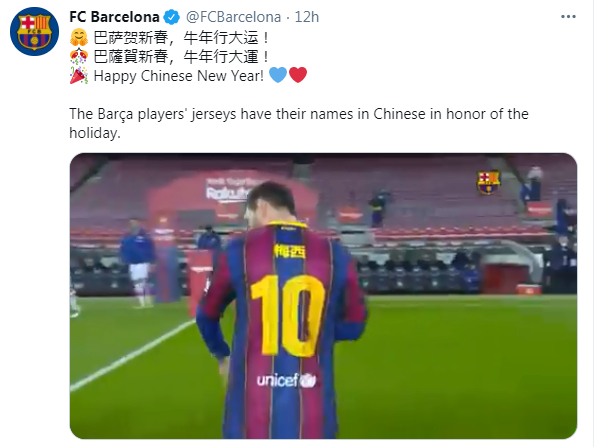Click the unicef logo on the jersey
The height and width of the screenshot is (447, 601).
[286, 380]
